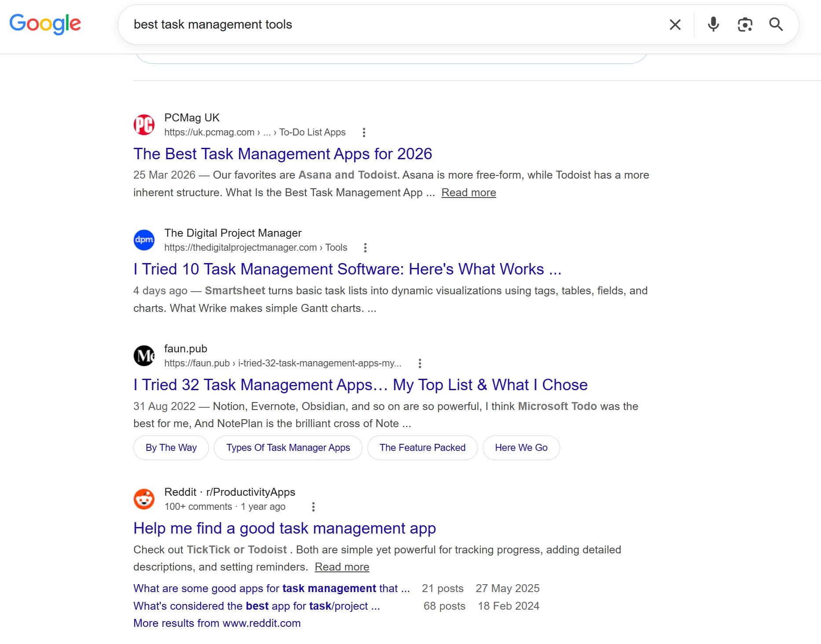The height and width of the screenshot is (644, 821).
Task: Click the 18 Feb 2024 date
Action: pyautogui.click(x=509, y=606)
